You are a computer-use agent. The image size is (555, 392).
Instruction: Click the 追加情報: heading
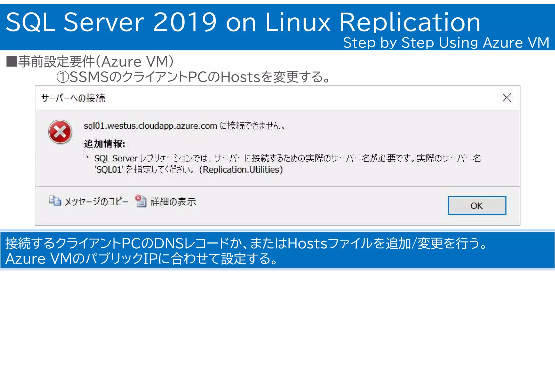[x=105, y=144]
